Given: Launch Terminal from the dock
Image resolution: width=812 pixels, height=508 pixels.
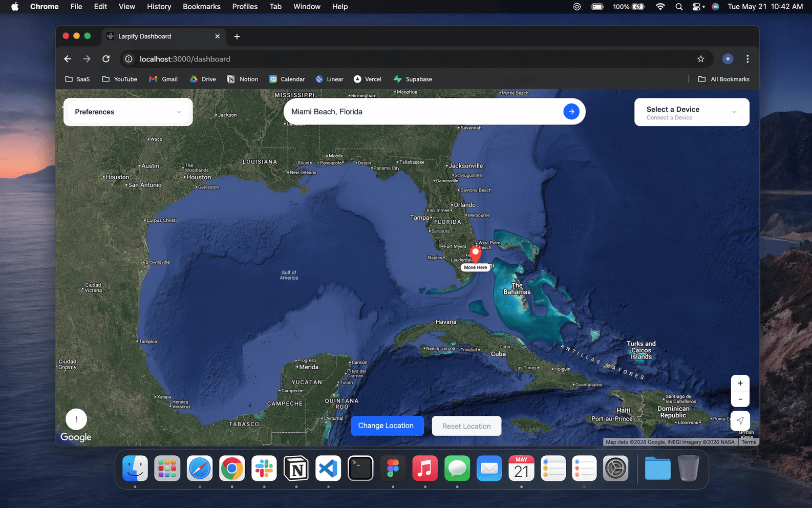Looking at the screenshot, I should (x=360, y=468).
